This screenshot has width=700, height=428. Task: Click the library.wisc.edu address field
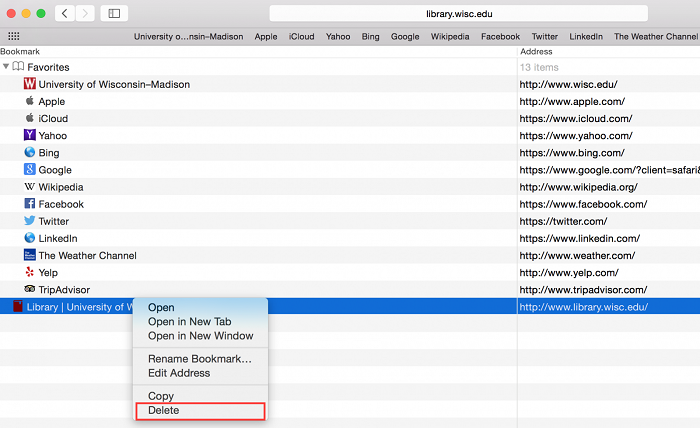(459, 13)
